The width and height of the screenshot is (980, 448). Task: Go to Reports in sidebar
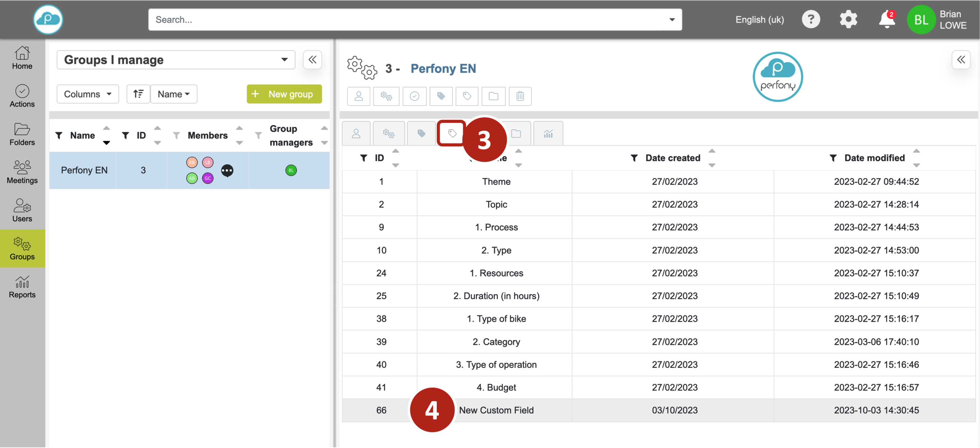22,287
